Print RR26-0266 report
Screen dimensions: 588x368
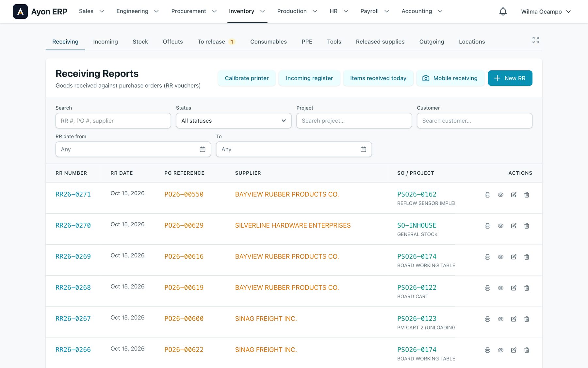(487, 350)
